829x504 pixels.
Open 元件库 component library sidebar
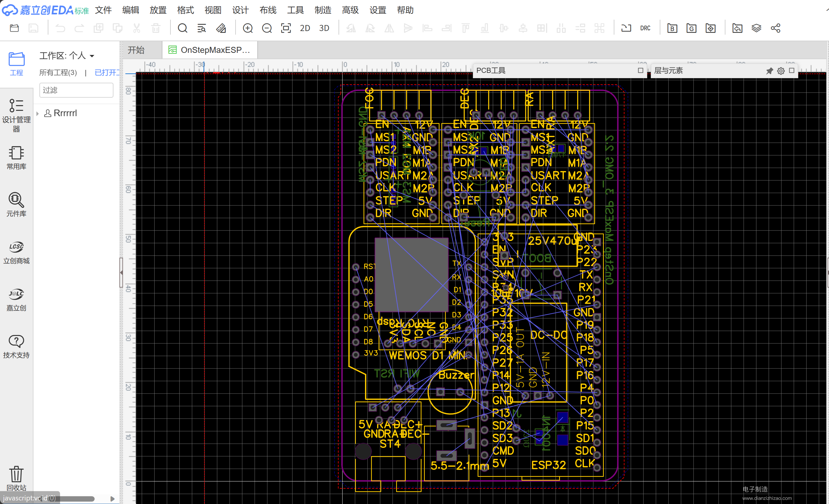click(16, 205)
